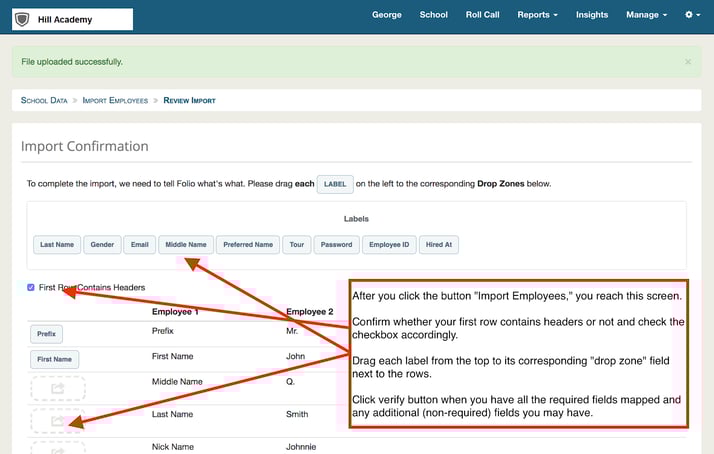This screenshot has height=454, width=714.
Task: Select the Email label chip
Action: pyautogui.click(x=140, y=245)
